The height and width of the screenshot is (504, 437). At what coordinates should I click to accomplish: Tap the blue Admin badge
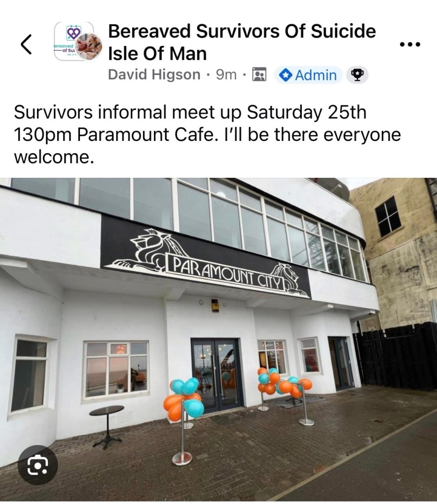pyautogui.click(x=308, y=75)
